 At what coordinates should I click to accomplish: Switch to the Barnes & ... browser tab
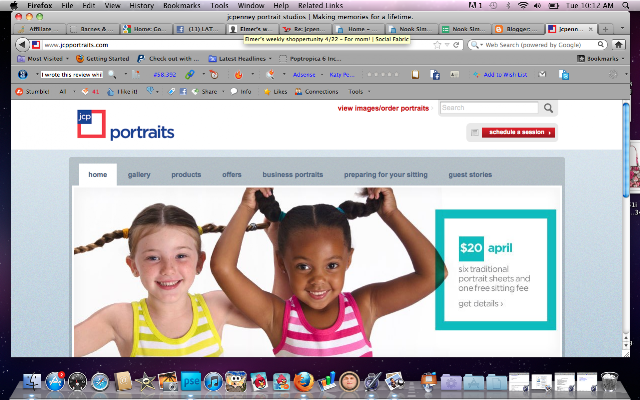[x=93, y=29]
